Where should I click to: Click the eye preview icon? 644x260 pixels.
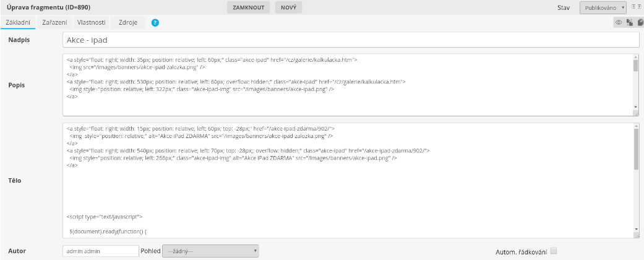[618, 22]
